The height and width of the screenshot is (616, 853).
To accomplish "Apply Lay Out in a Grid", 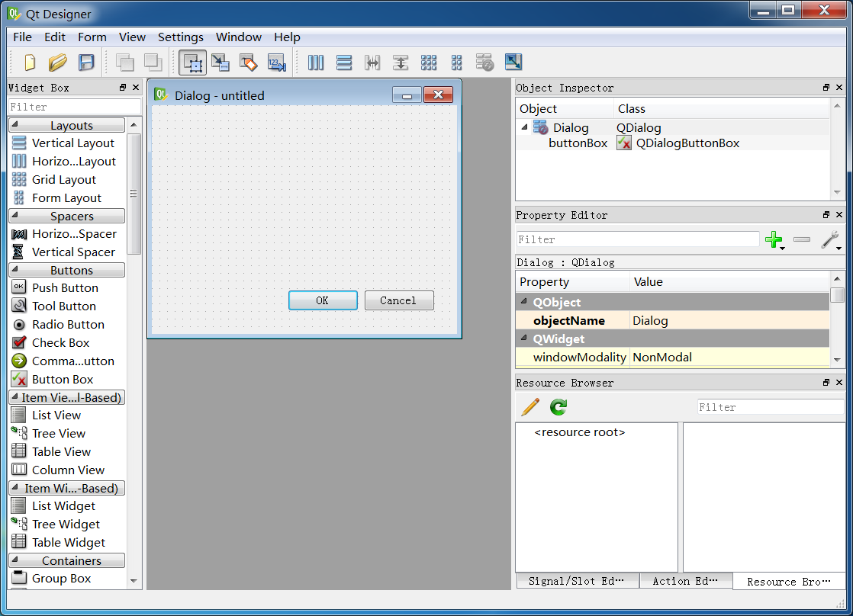I will click(x=429, y=63).
